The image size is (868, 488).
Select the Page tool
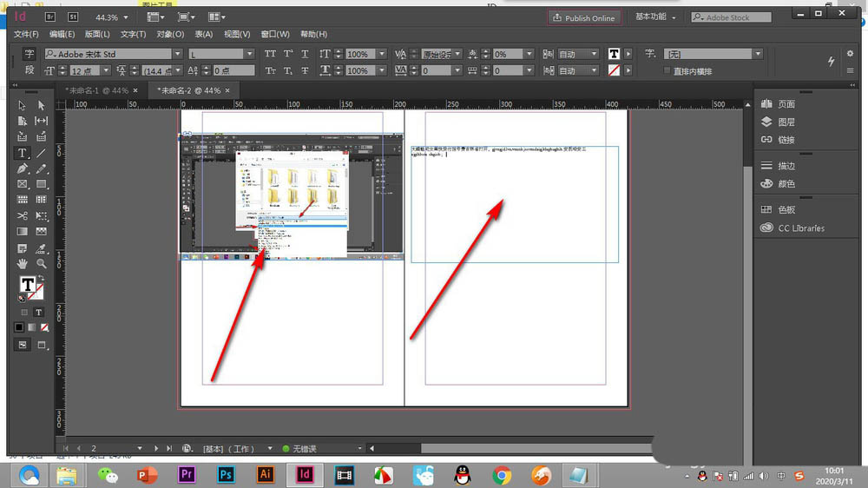pos(22,121)
